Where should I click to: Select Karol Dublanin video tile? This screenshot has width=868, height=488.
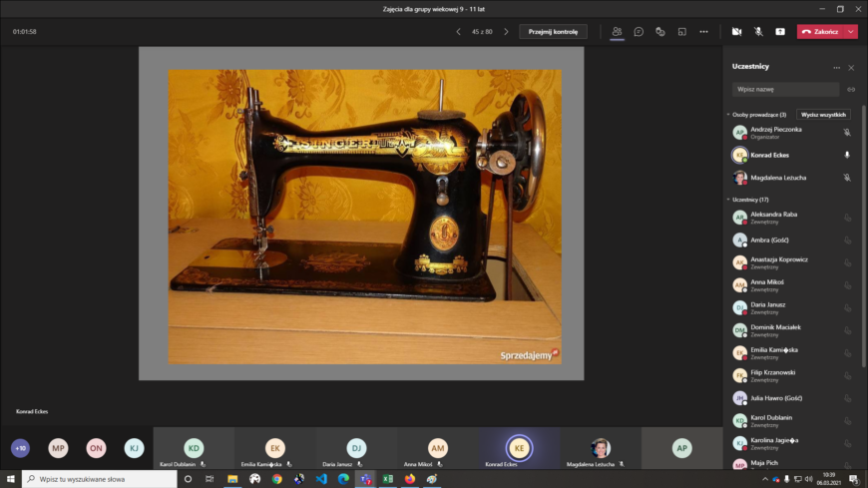(x=194, y=448)
